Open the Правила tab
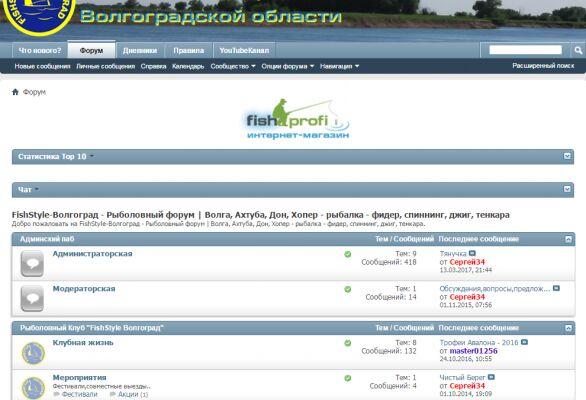The height and width of the screenshot is (400, 586). [188, 50]
